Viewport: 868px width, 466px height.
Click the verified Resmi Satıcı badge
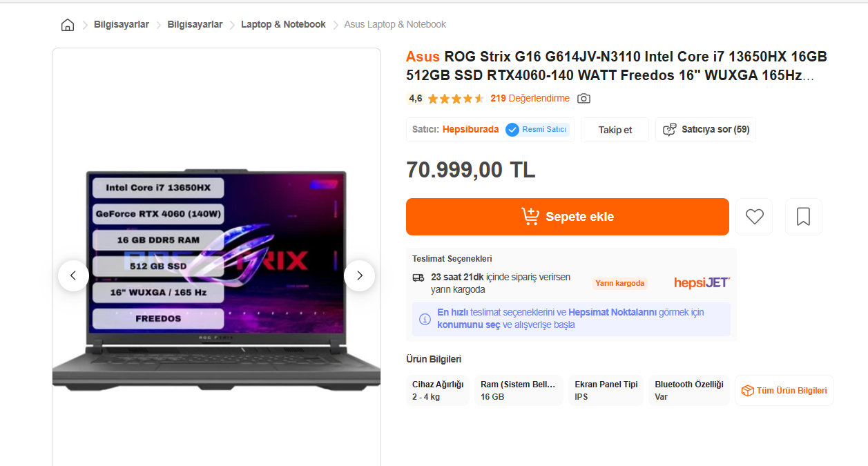point(537,130)
